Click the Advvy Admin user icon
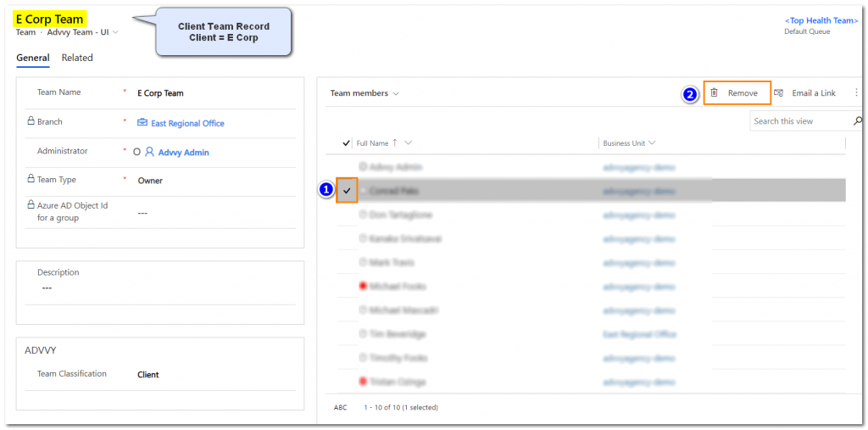The height and width of the screenshot is (430, 868). (x=149, y=152)
